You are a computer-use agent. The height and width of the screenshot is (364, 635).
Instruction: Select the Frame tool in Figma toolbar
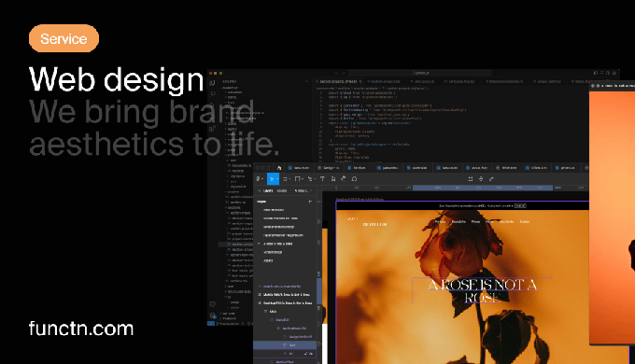[x=285, y=178]
